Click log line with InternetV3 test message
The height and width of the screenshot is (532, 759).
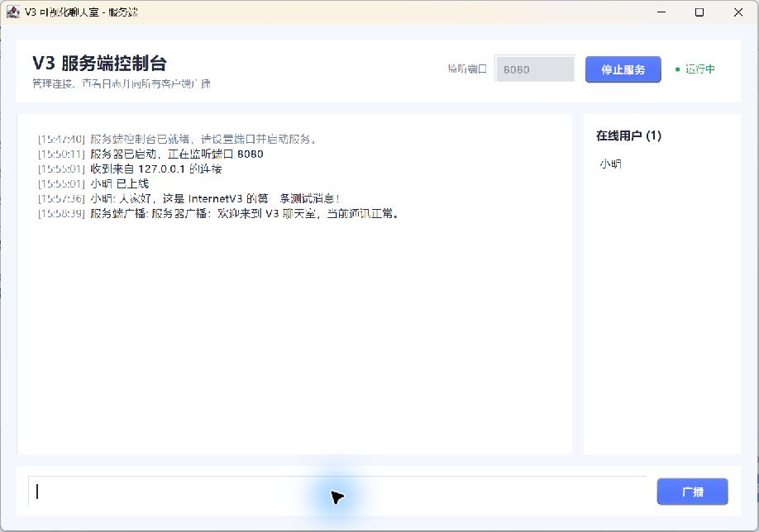189,198
